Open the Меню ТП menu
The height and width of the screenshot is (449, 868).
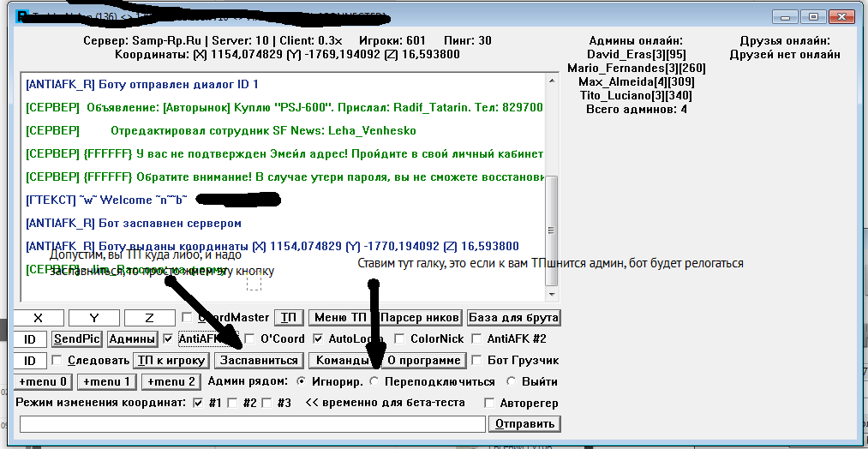pyautogui.click(x=339, y=317)
